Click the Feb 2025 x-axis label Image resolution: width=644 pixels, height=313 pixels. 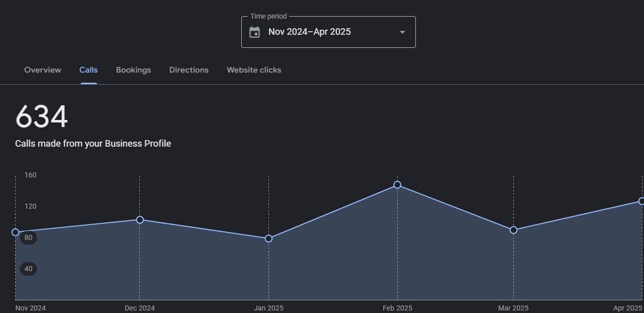point(397,308)
